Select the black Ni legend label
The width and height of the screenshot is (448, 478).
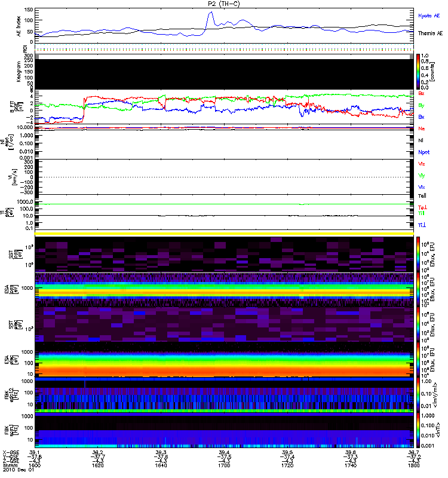pos(421,140)
